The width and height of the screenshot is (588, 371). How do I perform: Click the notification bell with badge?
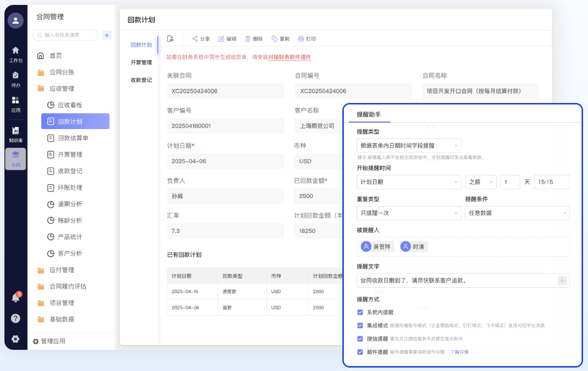pyautogui.click(x=15, y=298)
